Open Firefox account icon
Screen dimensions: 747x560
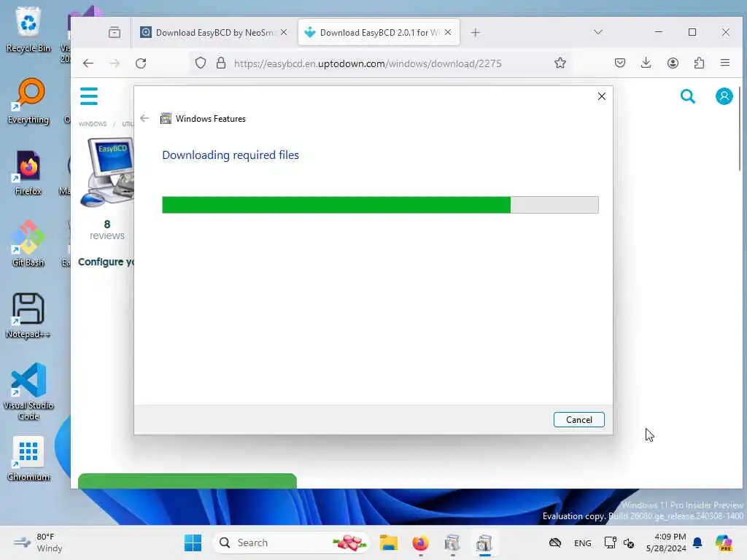pos(673,63)
